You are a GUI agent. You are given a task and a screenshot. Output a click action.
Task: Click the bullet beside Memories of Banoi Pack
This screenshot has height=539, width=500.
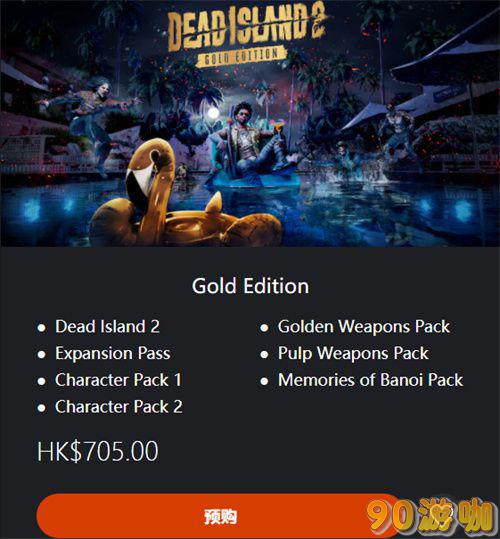click(264, 381)
